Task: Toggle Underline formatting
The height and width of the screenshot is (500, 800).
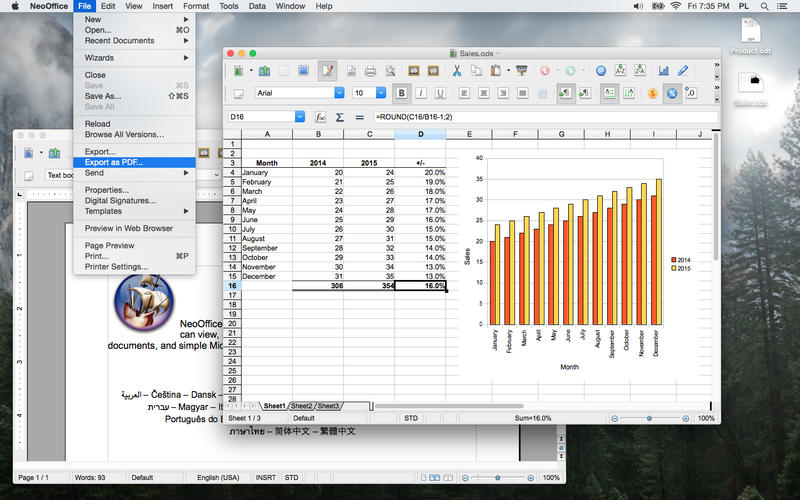Action: click(x=440, y=93)
